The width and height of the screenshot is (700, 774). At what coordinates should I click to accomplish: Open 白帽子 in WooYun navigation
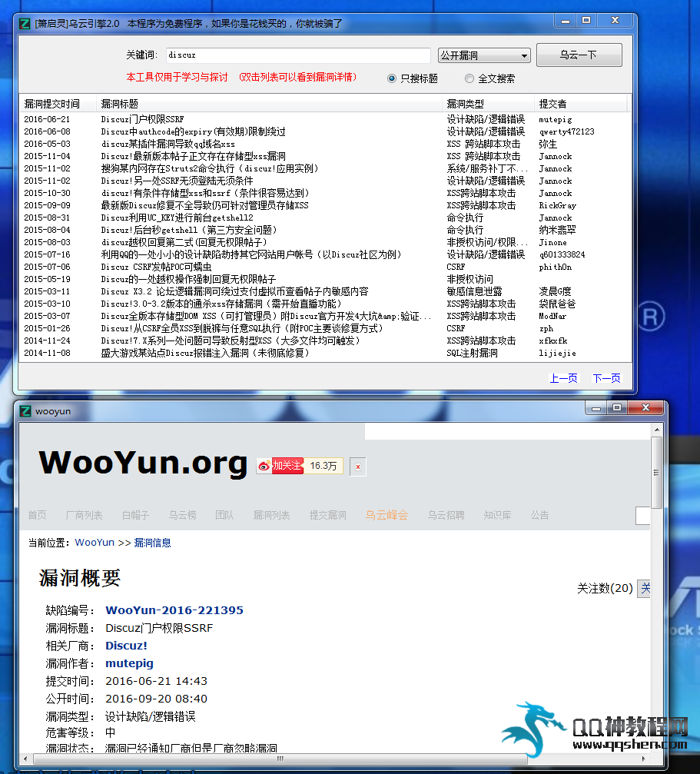coord(136,515)
